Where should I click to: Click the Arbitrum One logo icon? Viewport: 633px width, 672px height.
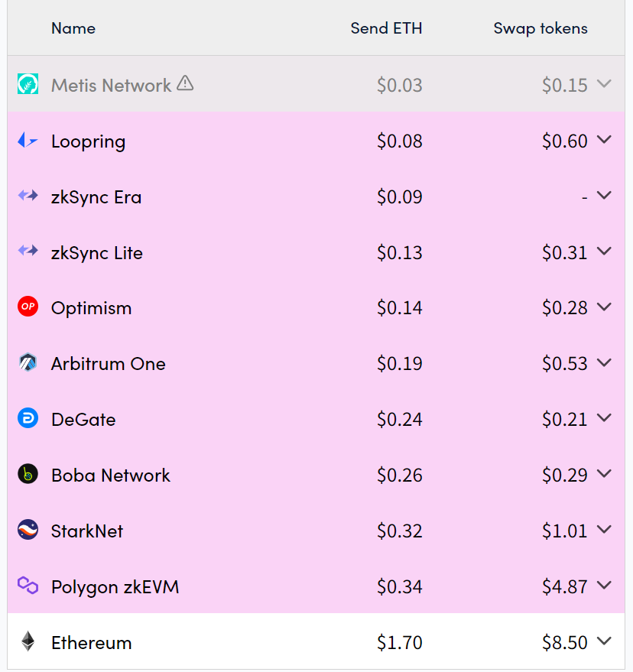[28, 363]
